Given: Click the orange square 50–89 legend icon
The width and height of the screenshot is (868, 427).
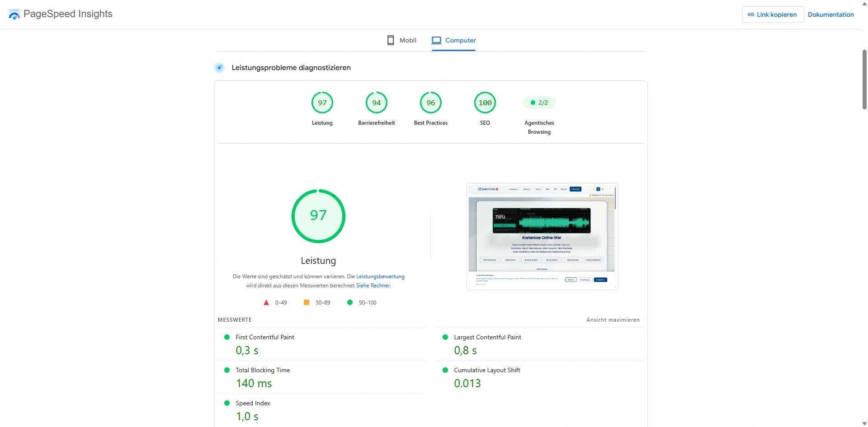Looking at the screenshot, I should 307,302.
